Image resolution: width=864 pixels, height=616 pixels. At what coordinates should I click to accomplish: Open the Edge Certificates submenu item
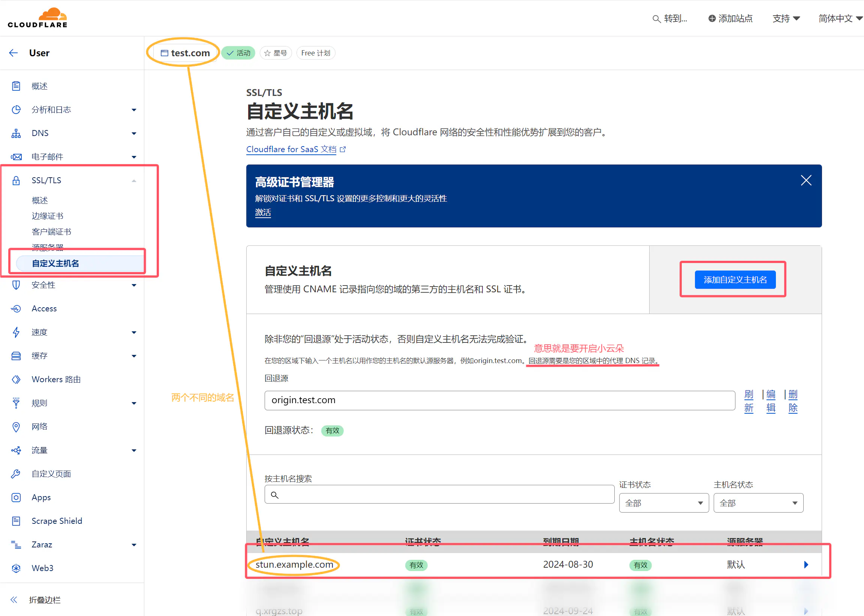(48, 216)
